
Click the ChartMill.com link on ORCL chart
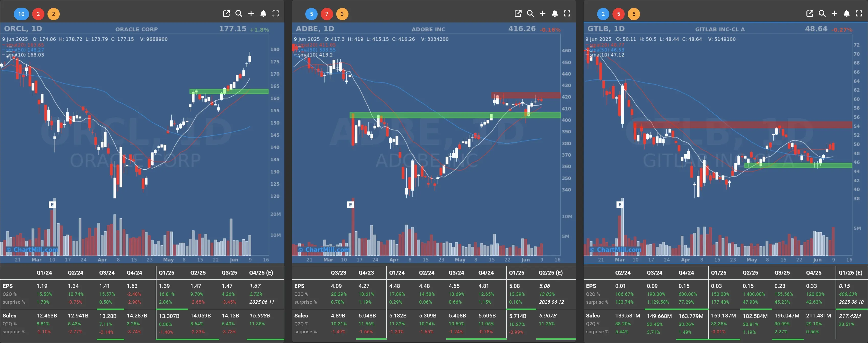pyautogui.click(x=32, y=250)
